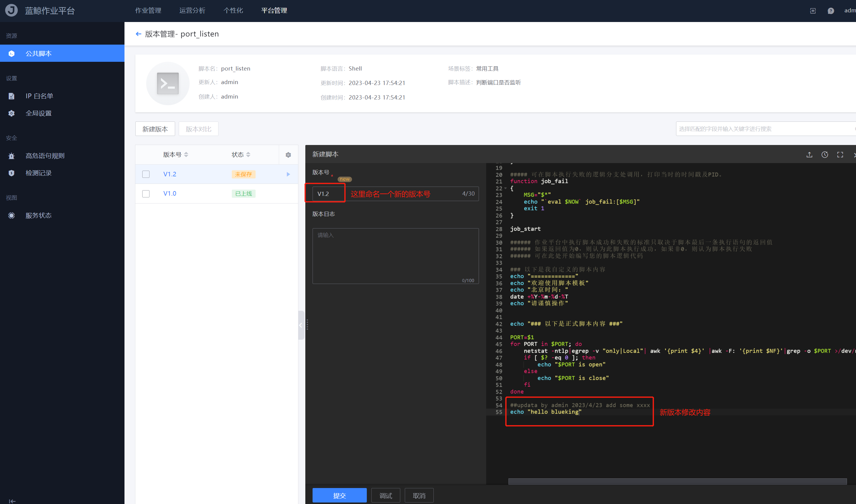This screenshot has width=856, height=504.
Task: Click the 高危语句规则 sidebar icon
Action: (x=11, y=156)
